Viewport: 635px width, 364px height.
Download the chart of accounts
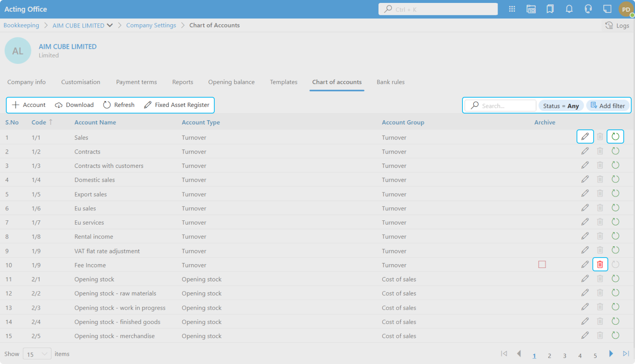click(x=74, y=105)
